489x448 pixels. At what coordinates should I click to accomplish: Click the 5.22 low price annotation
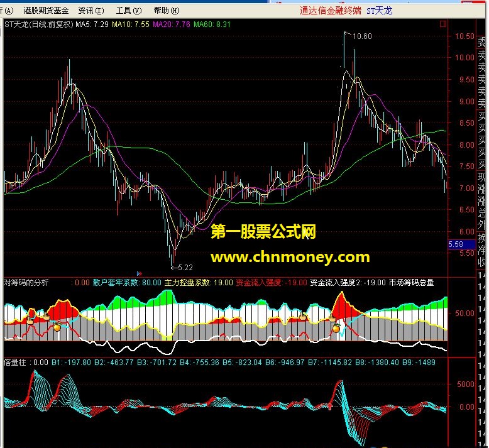(185, 268)
